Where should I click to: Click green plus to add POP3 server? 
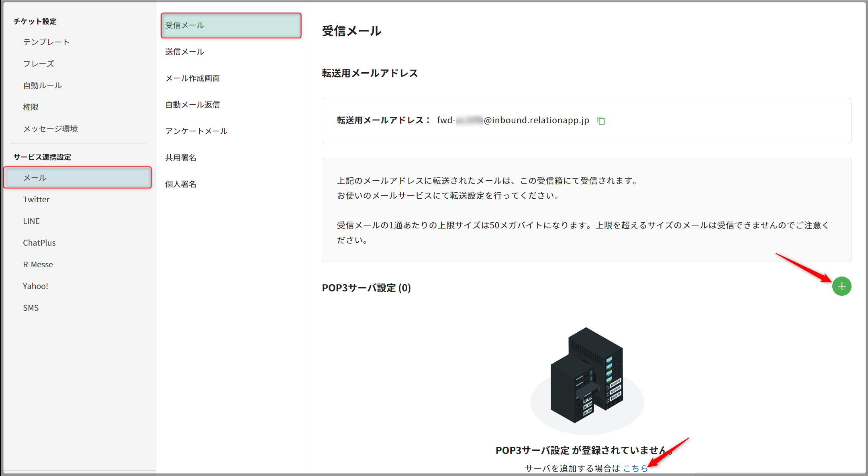coord(841,286)
